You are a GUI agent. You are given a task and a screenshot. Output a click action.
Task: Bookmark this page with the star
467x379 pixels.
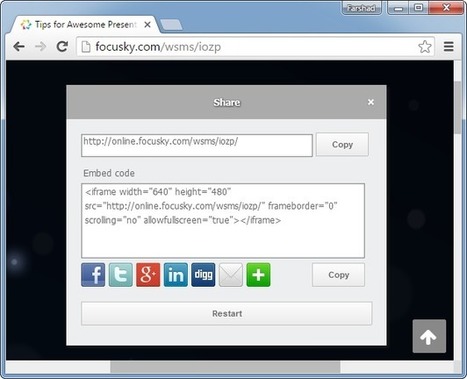425,47
